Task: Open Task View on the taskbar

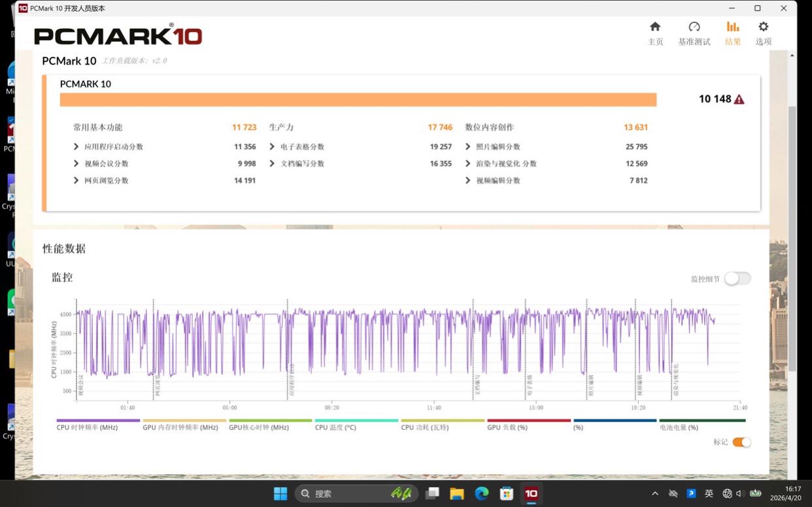Action: point(432,493)
